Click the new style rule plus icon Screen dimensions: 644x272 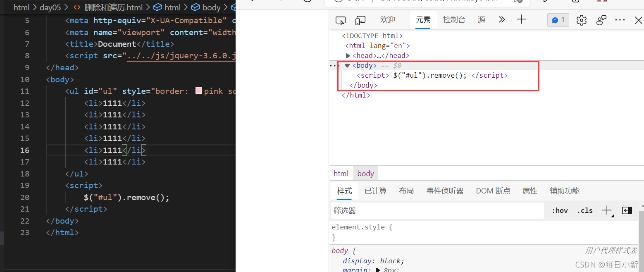click(607, 211)
